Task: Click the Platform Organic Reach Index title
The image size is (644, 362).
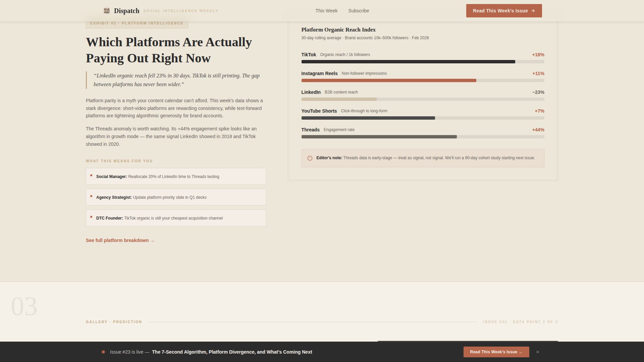Action: pyautogui.click(x=338, y=29)
